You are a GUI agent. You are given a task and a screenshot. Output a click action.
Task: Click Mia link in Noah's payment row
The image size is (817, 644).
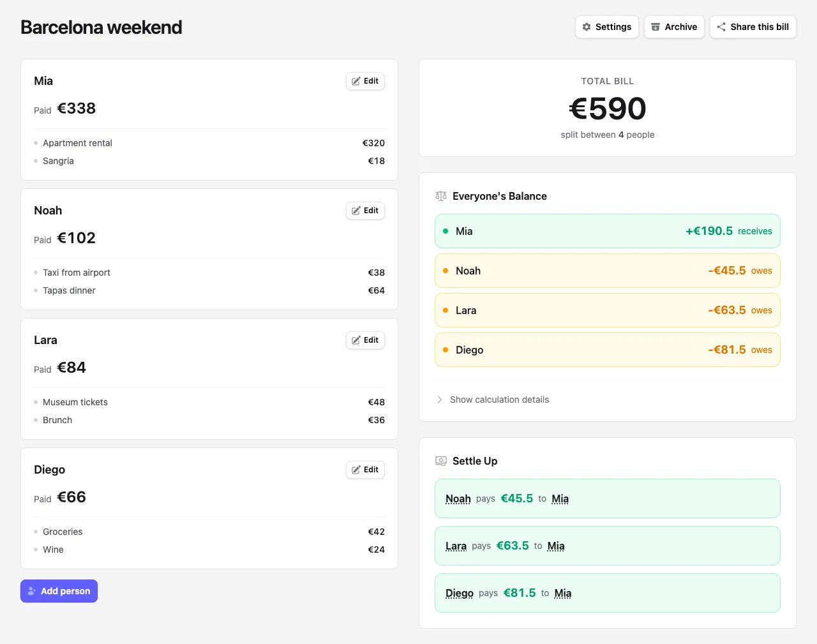tap(560, 498)
